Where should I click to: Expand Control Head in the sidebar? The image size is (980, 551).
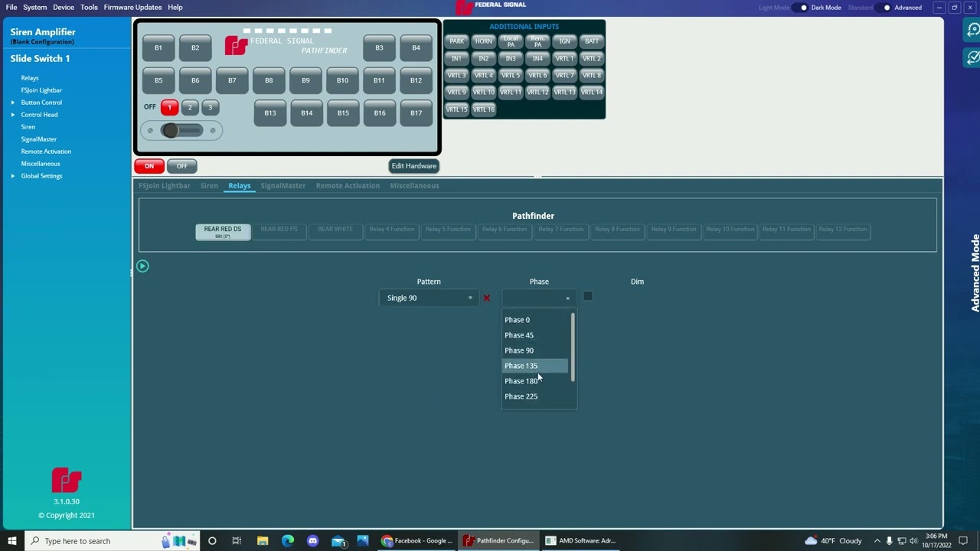tap(12, 115)
